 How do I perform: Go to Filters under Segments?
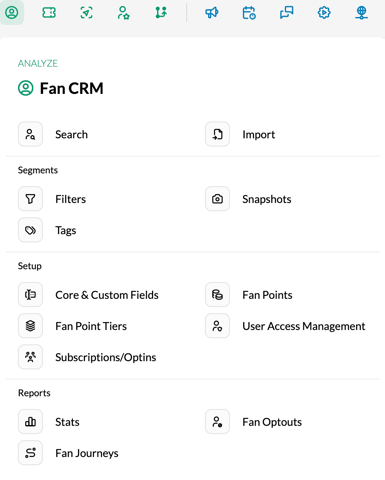71,199
